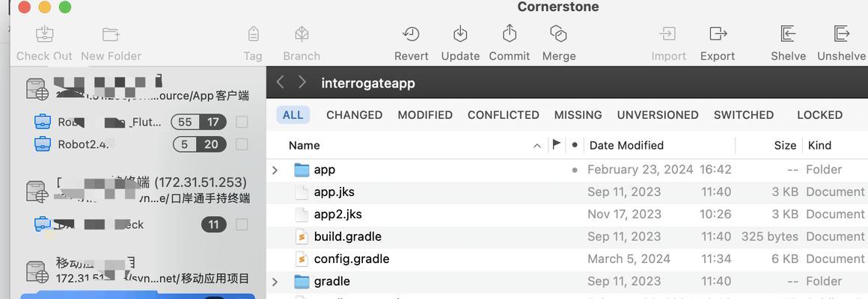Image resolution: width=868 pixels, height=299 pixels.
Task: Click the Check Out toolbar icon
Action: pos(44,35)
